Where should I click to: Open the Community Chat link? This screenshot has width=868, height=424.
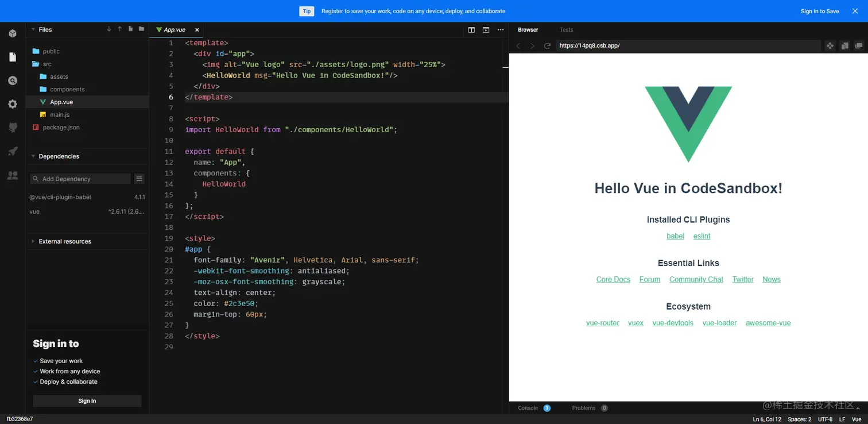(696, 279)
